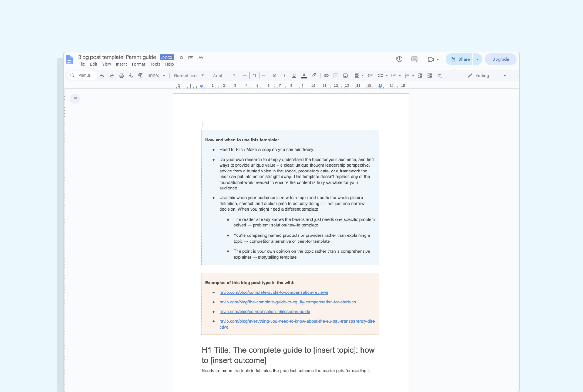Click the Upgrade button

pyautogui.click(x=500, y=59)
